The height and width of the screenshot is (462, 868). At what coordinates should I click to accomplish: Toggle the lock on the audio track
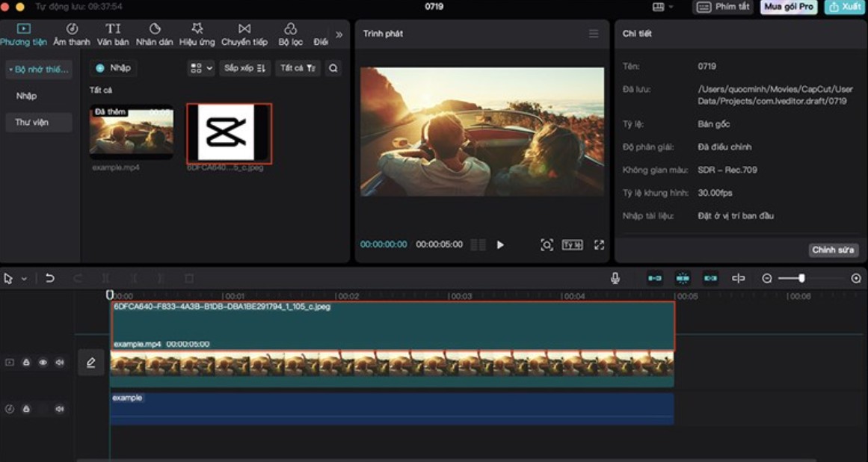(x=26, y=409)
